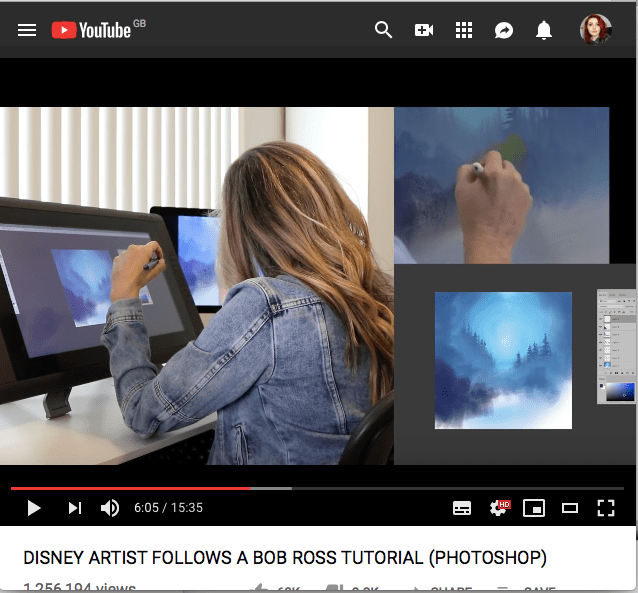Click the 6:05 / 15:35 time display
Image resolution: width=638 pixels, height=593 pixels.
(168, 508)
